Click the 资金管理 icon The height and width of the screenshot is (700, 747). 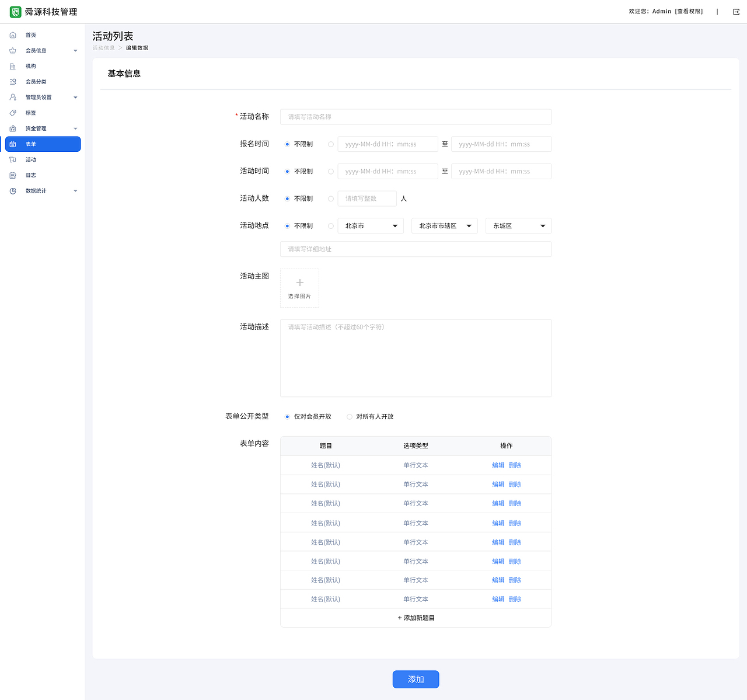tap(13, 128)
